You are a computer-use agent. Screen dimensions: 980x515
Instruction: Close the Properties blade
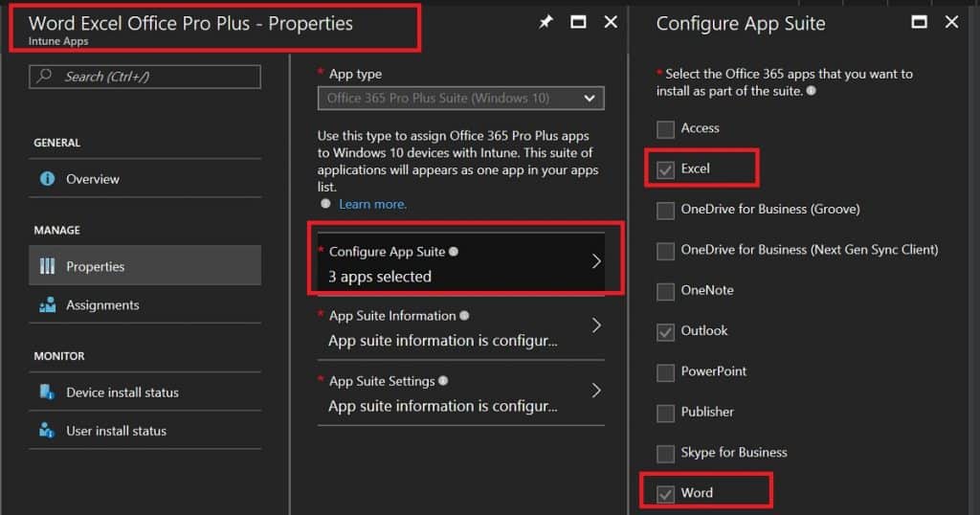[x=611, y=23]
